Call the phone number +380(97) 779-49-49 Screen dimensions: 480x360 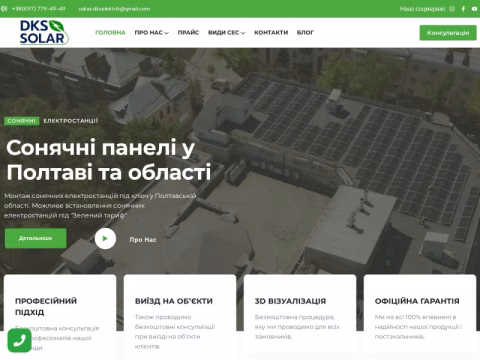click(39, 9)
